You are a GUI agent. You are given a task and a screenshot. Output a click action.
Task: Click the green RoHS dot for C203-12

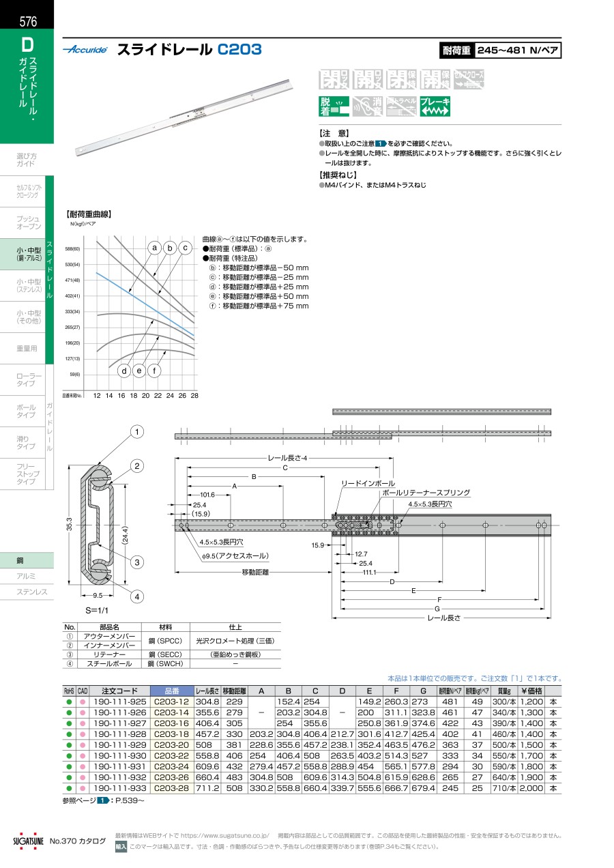[69, 701]
